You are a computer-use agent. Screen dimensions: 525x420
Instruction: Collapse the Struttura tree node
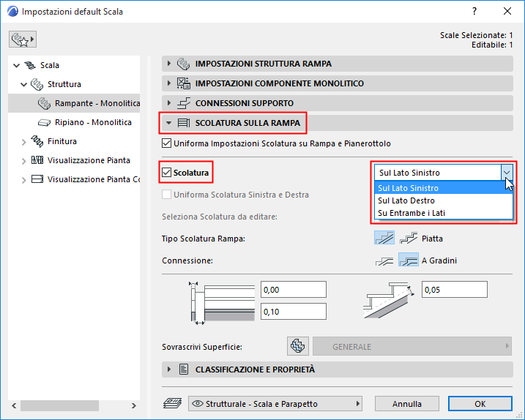coord(23,85)
